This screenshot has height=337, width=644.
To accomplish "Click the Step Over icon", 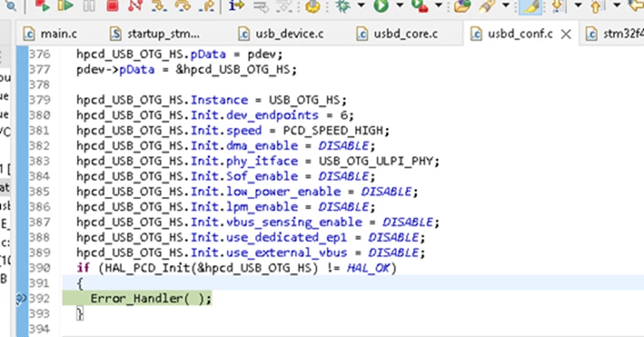I will [182, 6].
